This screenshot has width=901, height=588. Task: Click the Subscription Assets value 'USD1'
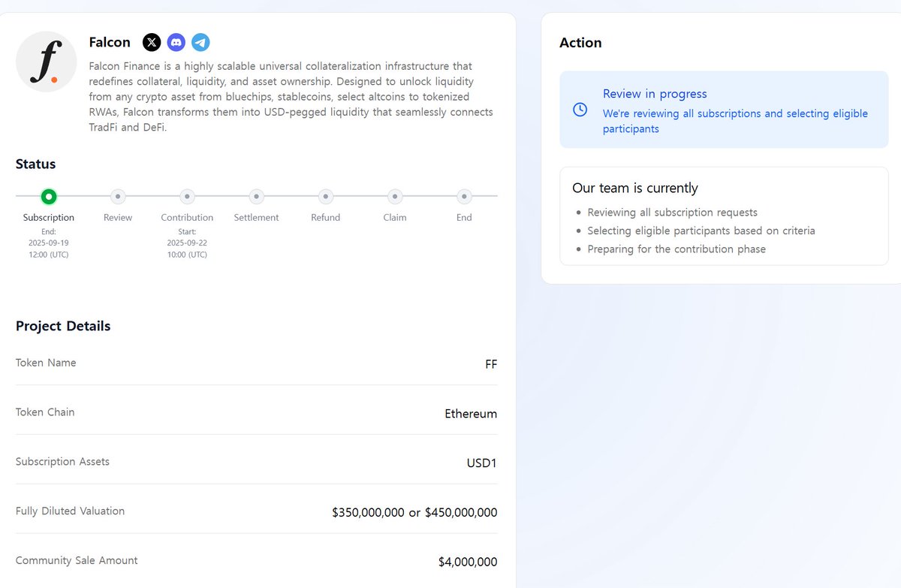click(481, 463)
